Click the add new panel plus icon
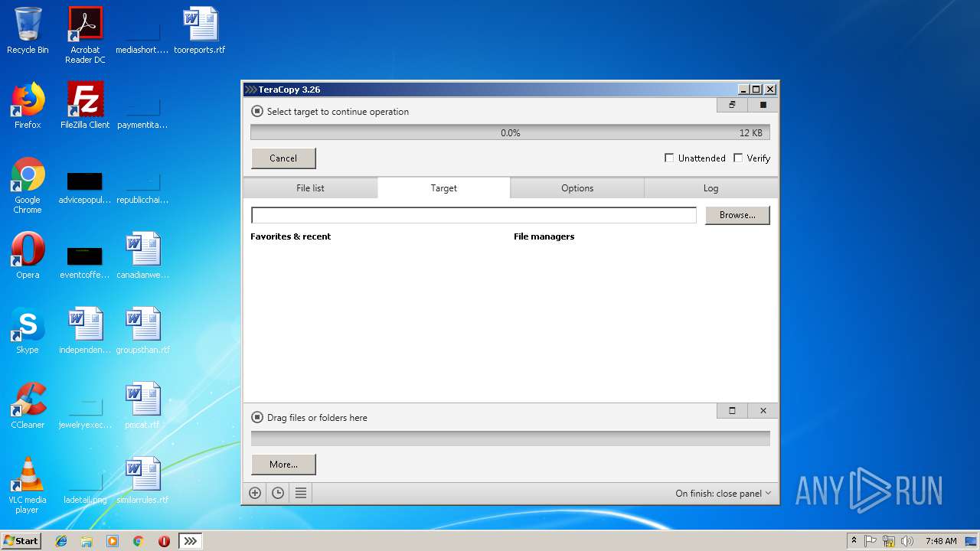Image resolution: width=980 pixels, height=551 pixels. [x=255, y=494]
